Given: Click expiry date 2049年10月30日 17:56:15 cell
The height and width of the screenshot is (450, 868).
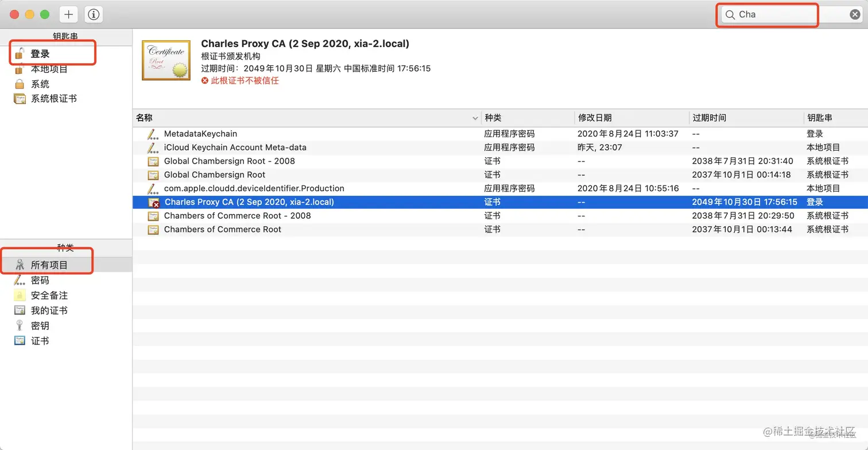Looking at the screenshot, I should 745,202.
